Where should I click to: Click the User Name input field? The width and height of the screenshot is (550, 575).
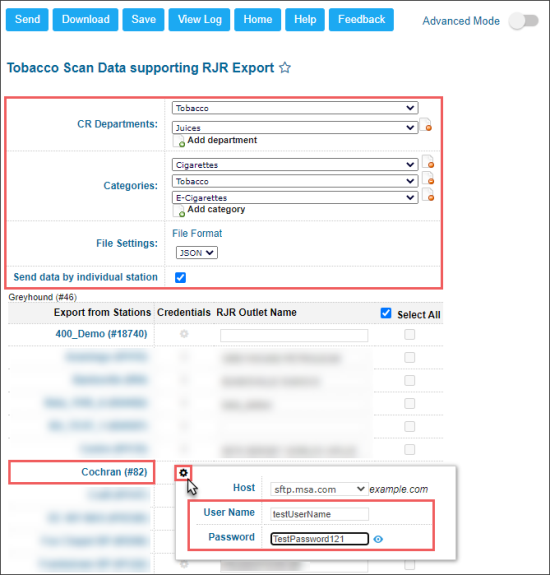coord(320,514)
